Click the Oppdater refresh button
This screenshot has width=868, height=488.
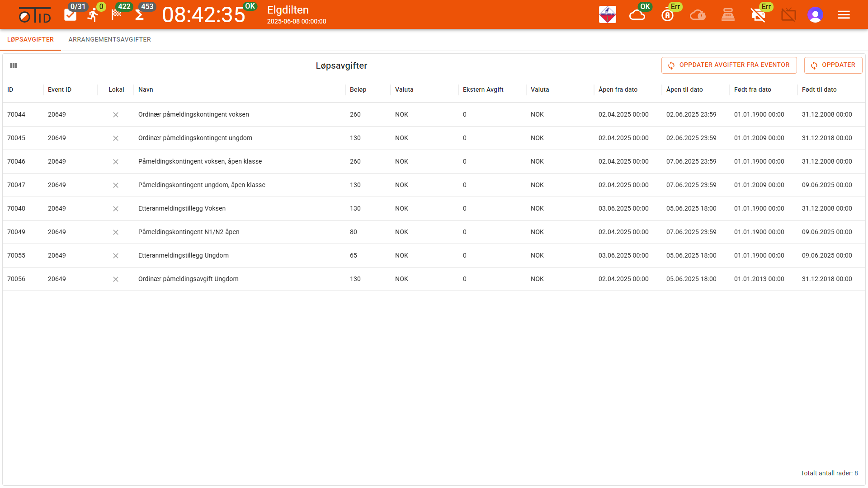pyautogui.click(x=833, y=65)
